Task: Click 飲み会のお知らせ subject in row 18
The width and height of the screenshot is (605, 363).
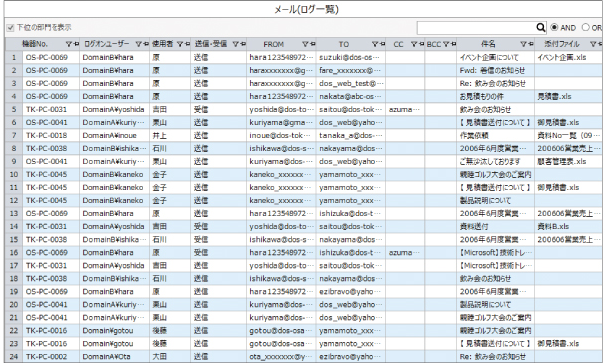Action: [485, 279]
